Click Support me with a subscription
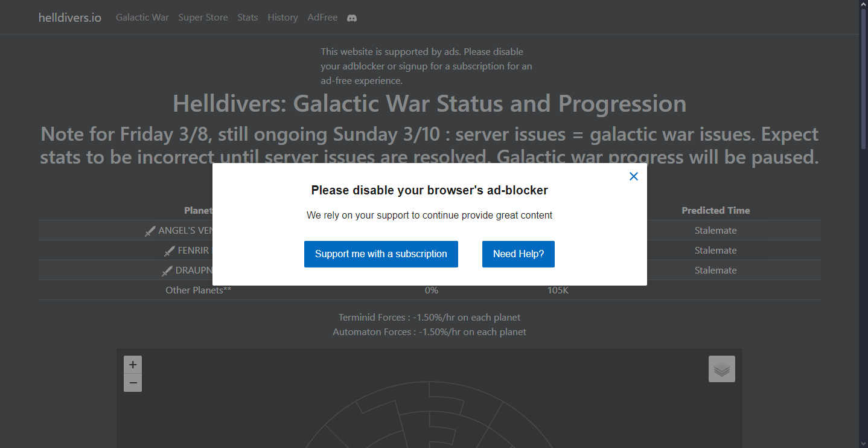Viewport: 868px width, 448px height. tap(381, 254)
